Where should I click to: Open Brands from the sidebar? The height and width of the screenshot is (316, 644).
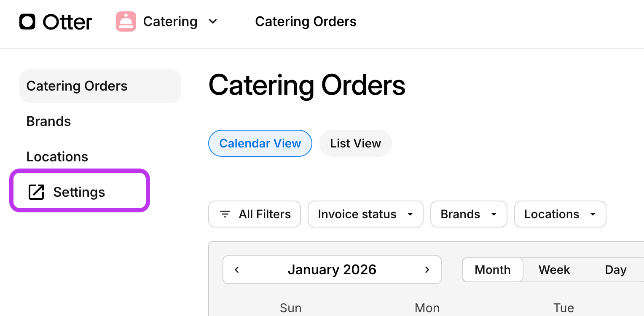48,121
